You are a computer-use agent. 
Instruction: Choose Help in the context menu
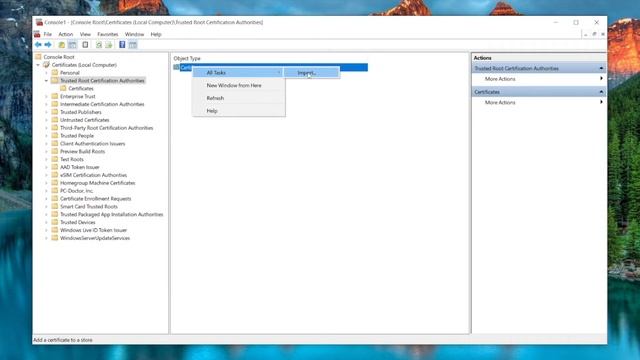[238, 111]
